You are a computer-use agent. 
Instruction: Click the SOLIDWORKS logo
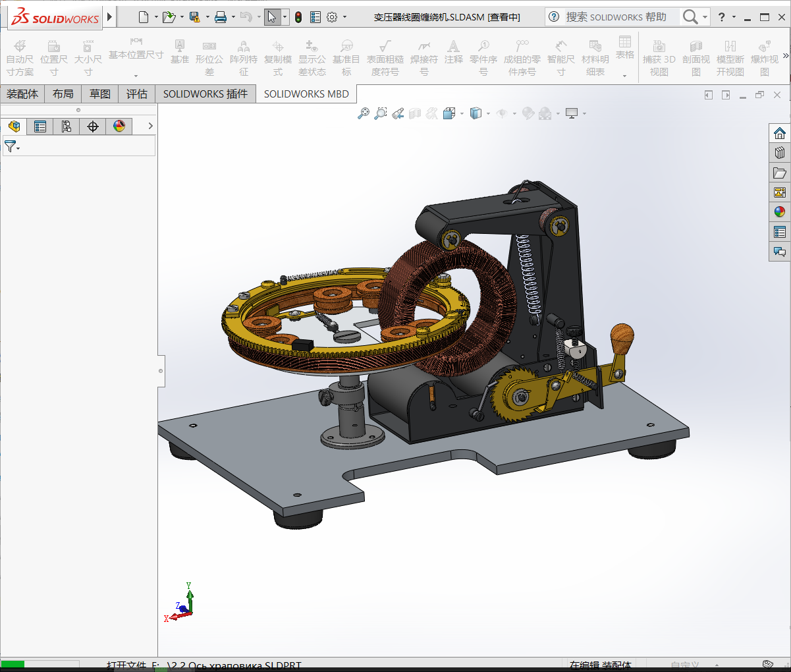[x=55, y=17]
